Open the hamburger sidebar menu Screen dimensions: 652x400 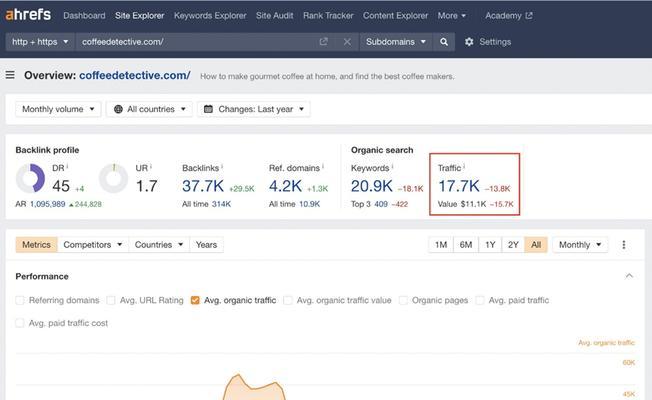(10, 75)
